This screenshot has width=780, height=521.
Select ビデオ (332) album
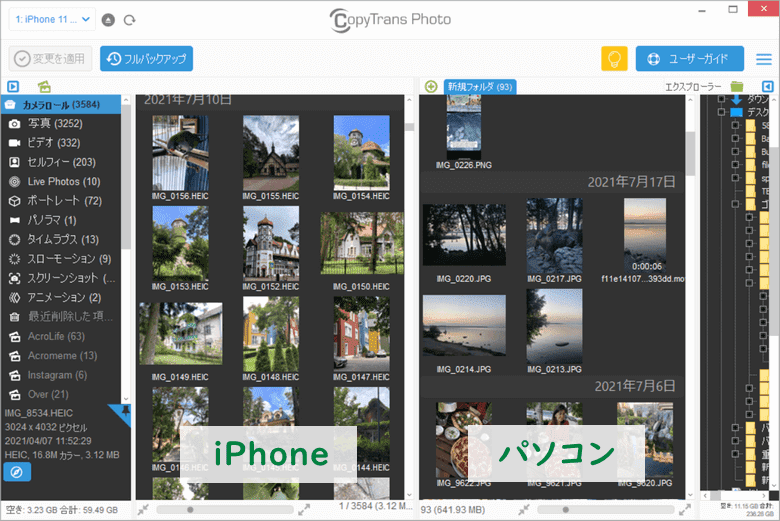click(61, 143)
